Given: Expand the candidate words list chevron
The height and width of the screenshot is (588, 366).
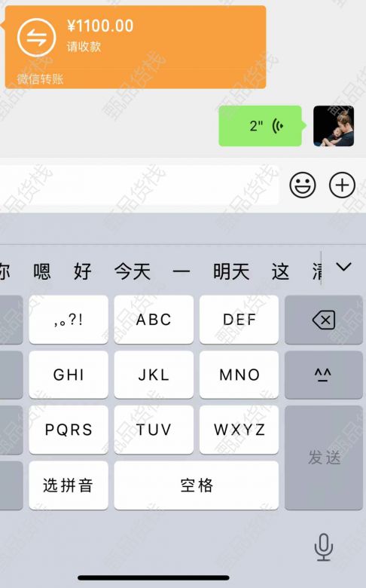Looking at the screenshot, I should [343, 267].
